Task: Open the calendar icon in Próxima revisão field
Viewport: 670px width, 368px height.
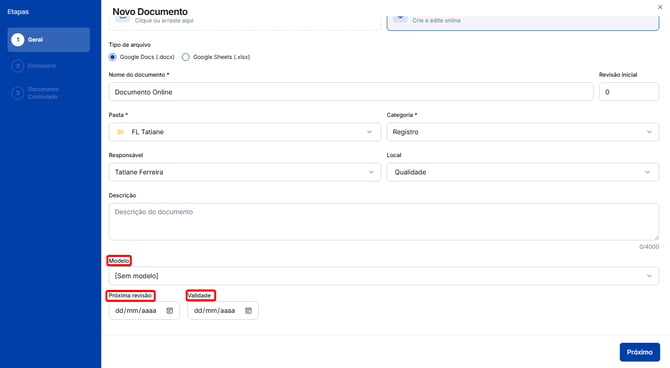Action: [x=170, y=311]
